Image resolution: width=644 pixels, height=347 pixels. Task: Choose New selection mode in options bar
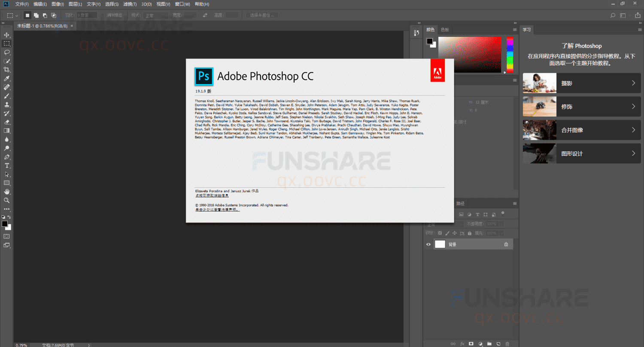tap(27, 15)
